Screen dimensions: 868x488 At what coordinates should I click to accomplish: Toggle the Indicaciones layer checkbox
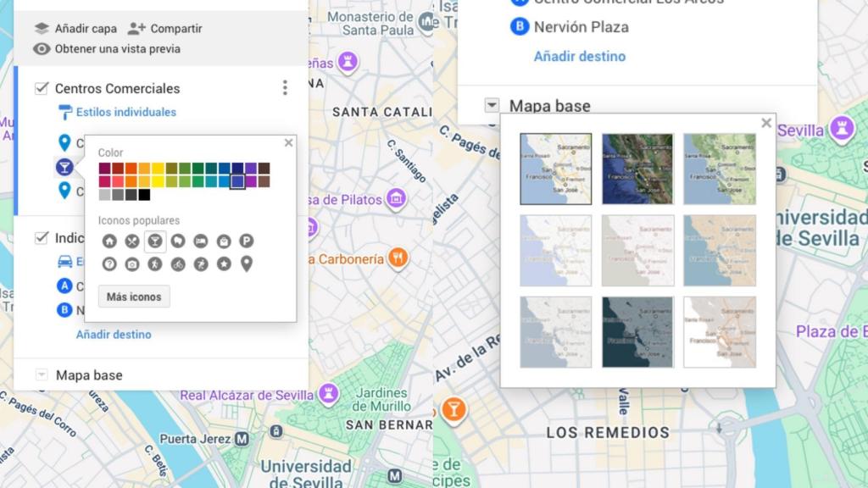tap(41, 238)
